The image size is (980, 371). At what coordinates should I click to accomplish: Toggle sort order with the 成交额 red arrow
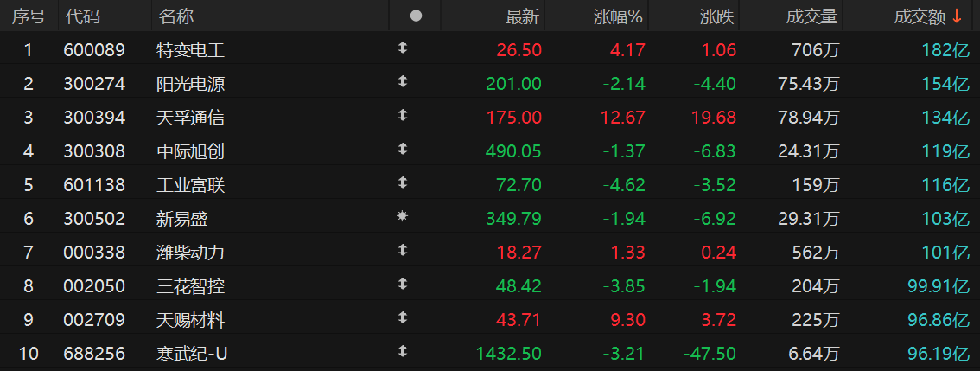[957, 16]
